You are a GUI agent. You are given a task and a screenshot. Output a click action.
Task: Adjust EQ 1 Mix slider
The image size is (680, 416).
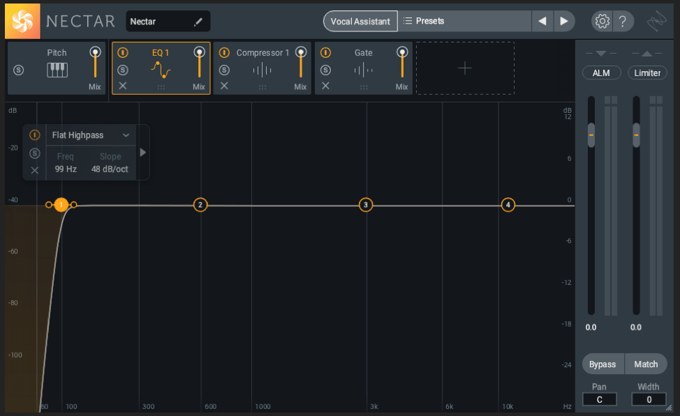199,62
